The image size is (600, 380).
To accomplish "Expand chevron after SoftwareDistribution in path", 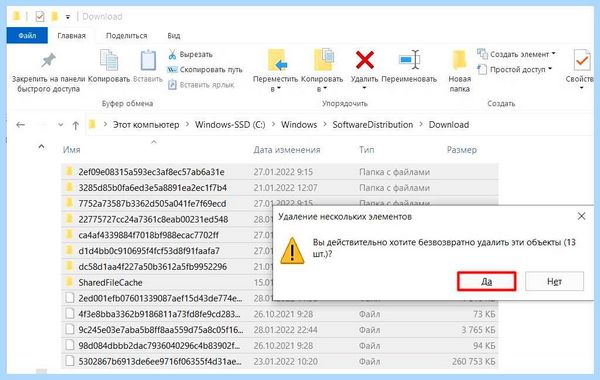I will [x=421, y=125].
